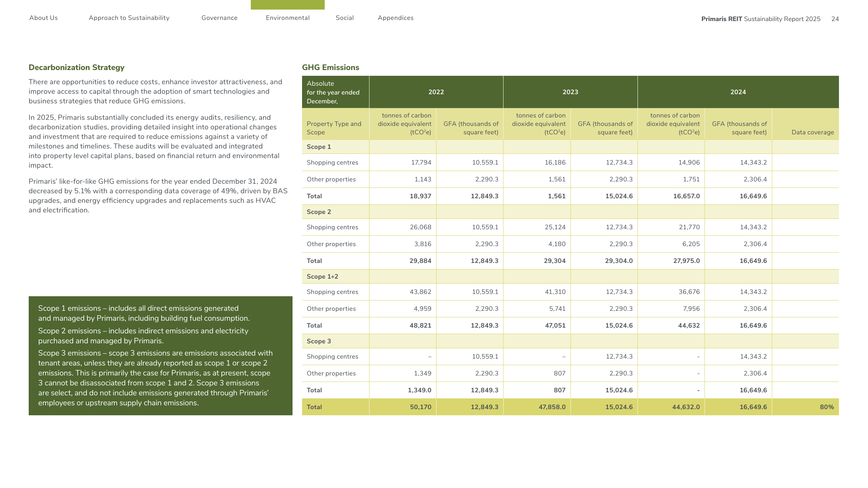Click the 47,858.0 grand total value
This screenshot has width=868, height=488.
tap(552, 407)
